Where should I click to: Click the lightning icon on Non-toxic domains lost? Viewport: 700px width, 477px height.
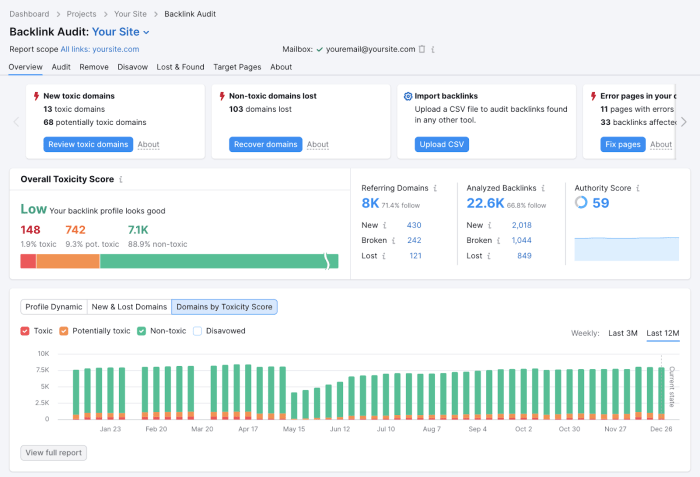(x=222, y=96)
